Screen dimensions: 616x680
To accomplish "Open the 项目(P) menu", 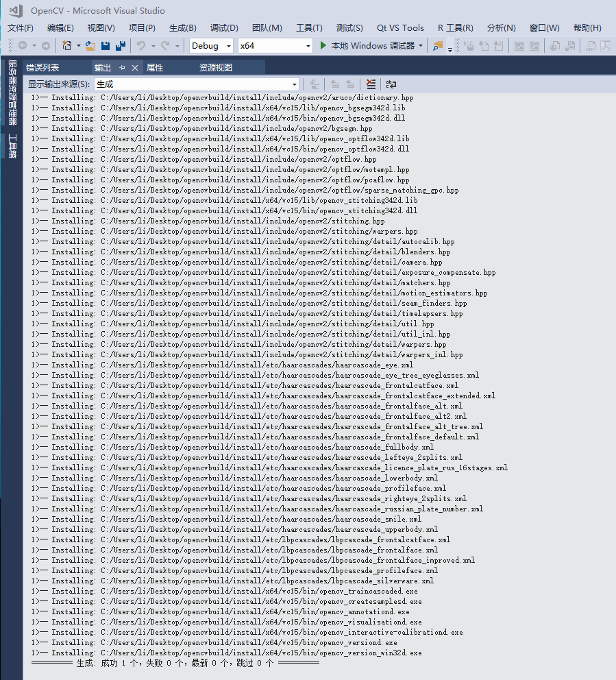I will pyautogui.click(x=142, y=27).
